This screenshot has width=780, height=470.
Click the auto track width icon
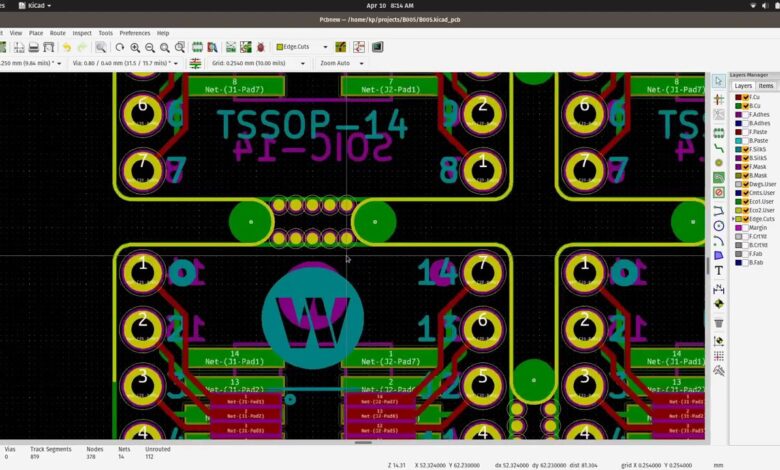click(x=195, y=63)
